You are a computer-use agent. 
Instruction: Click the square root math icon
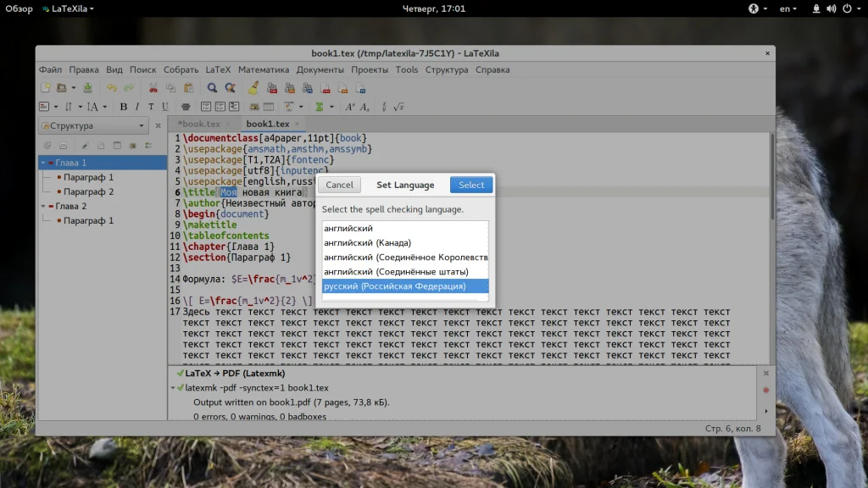pos(398,107)
